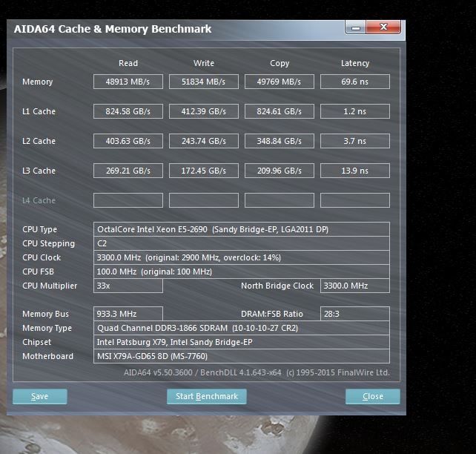Select Memory copy value 49769 MB/s
This screenshot has width=476, height=454.
(x=280, y=82)
